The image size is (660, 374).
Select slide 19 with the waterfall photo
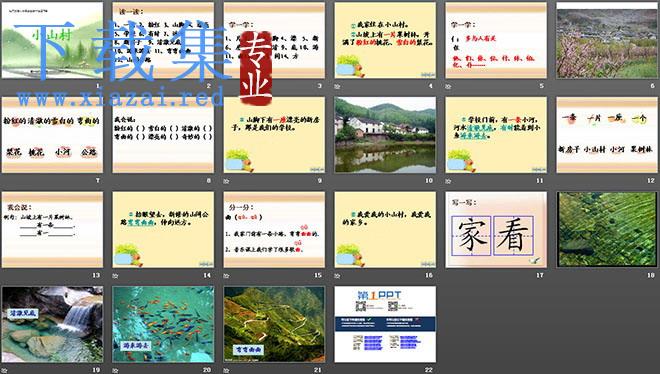pos(52,324)
